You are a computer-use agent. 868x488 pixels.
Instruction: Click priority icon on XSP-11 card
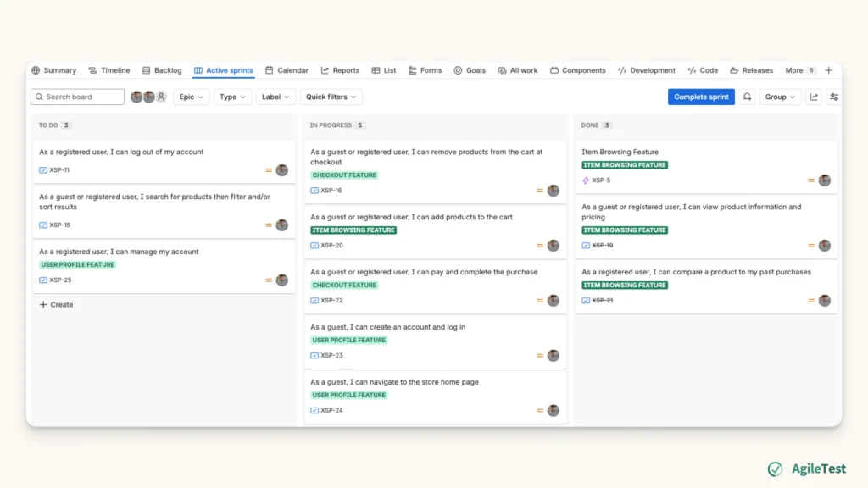[x=269, y=169]
